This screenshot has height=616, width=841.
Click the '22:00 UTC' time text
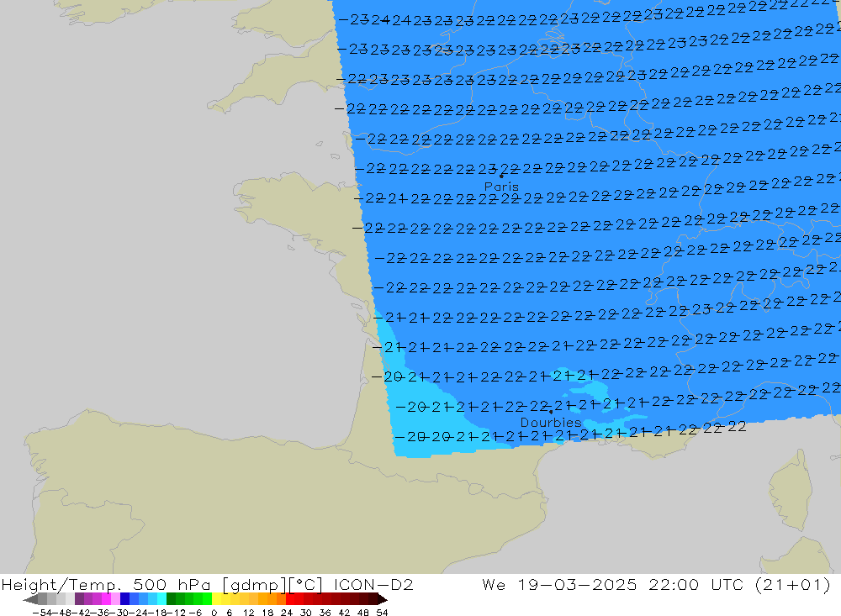point(696,584)
